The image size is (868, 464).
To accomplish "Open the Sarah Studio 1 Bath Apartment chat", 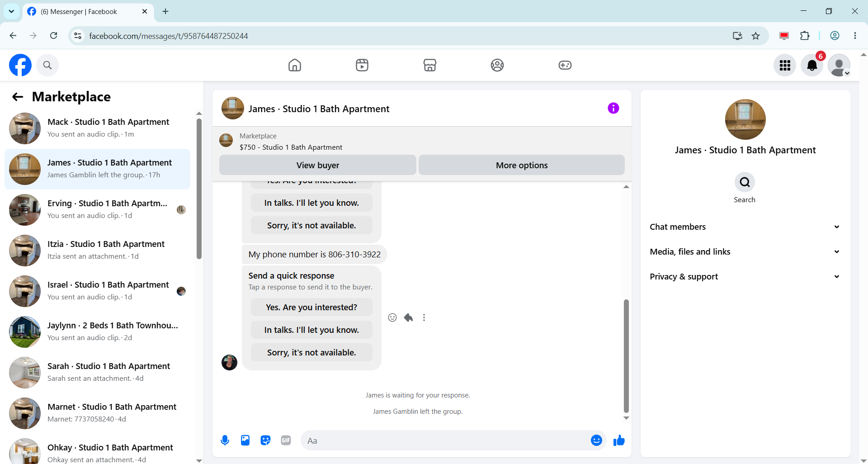I will (97, 373).
